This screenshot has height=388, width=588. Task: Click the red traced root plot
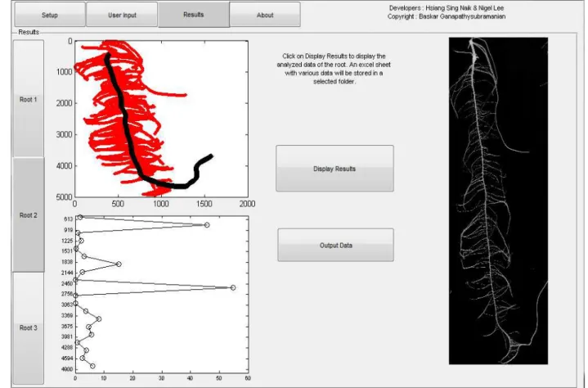(161, 119)
